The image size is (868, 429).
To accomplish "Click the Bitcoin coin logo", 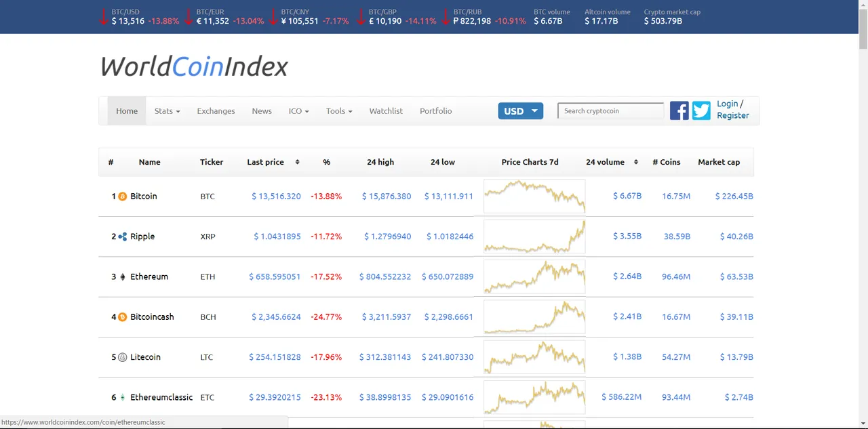I will (x=123, y=197).
